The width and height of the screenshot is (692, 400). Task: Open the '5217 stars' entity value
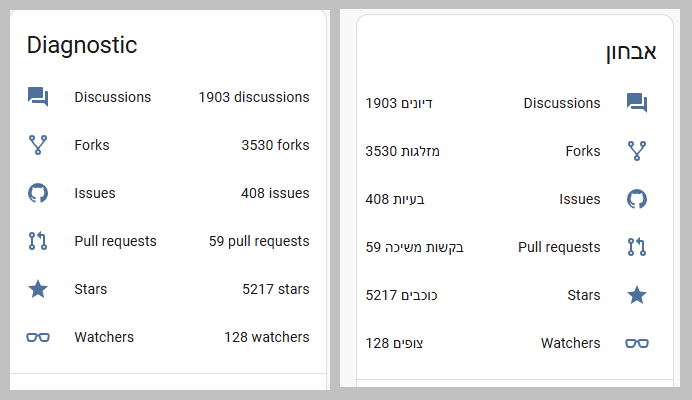click(275, 289)
